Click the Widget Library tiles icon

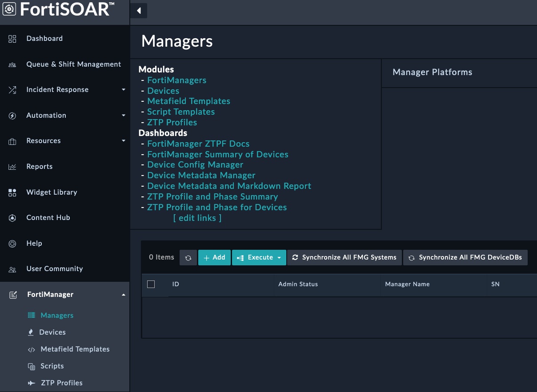point(12,192)
